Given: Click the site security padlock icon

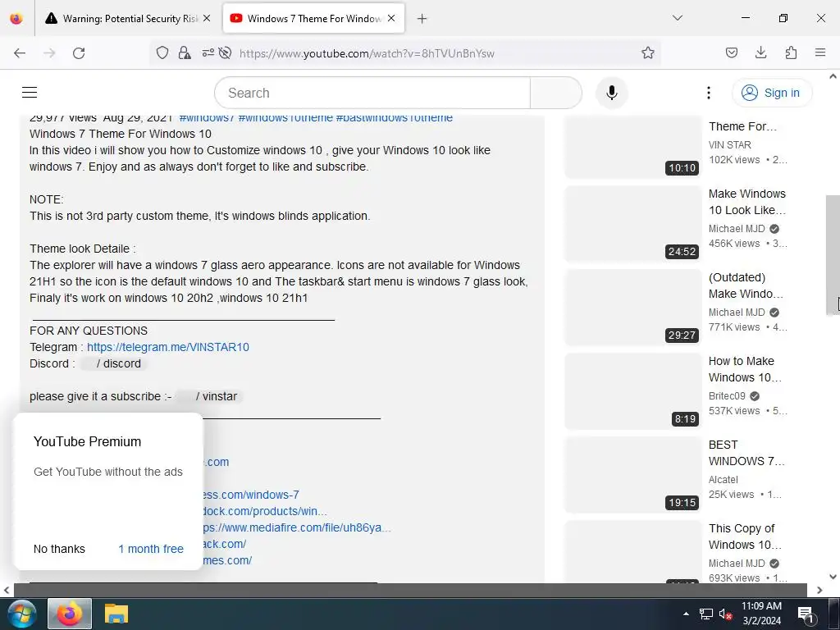Looking at the screenshot, I should tap(185, 52).
